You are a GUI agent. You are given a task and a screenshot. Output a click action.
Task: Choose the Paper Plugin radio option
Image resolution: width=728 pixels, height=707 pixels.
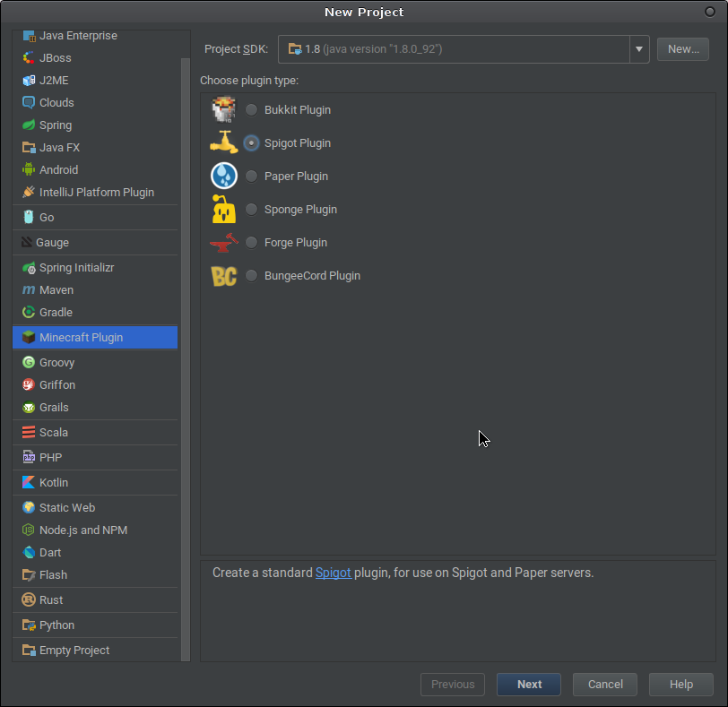(252, 177)
